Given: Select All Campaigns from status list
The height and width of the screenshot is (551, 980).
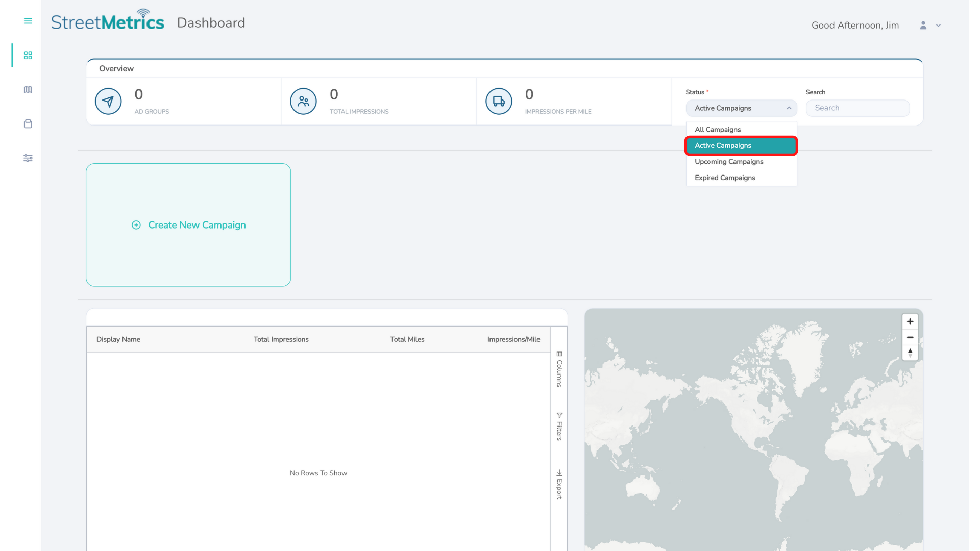Looking at the screenshot, I should (x=718, y=130).
